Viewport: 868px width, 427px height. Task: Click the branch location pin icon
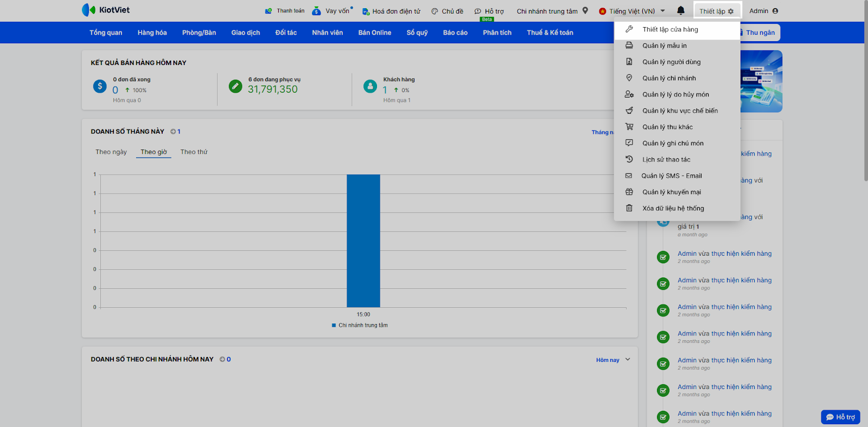[x=585, y=10]
